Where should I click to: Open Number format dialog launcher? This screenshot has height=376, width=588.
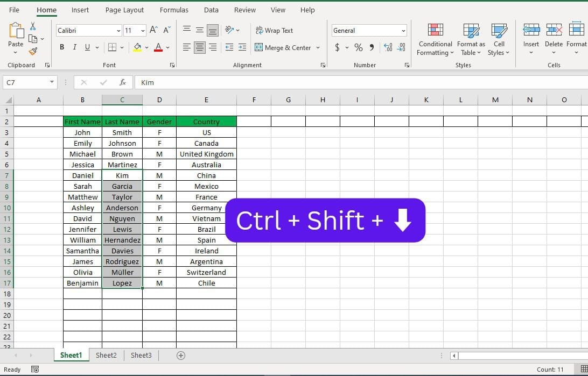[407, 65]
